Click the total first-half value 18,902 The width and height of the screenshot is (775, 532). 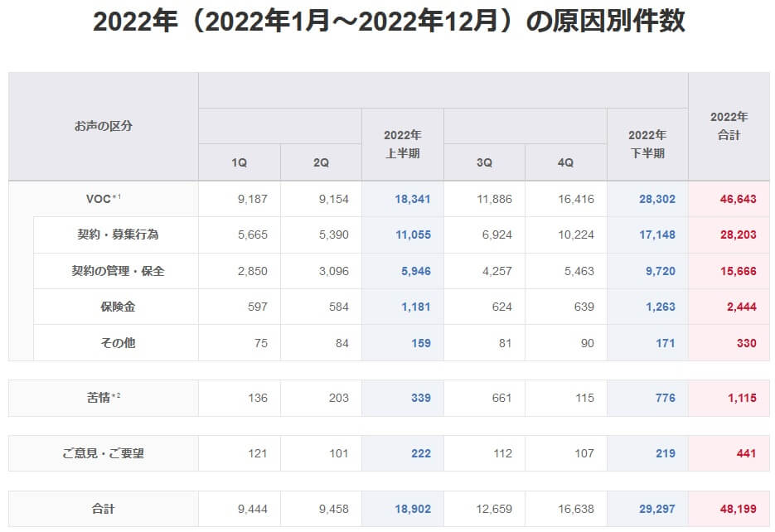click(x=413, y=509)
